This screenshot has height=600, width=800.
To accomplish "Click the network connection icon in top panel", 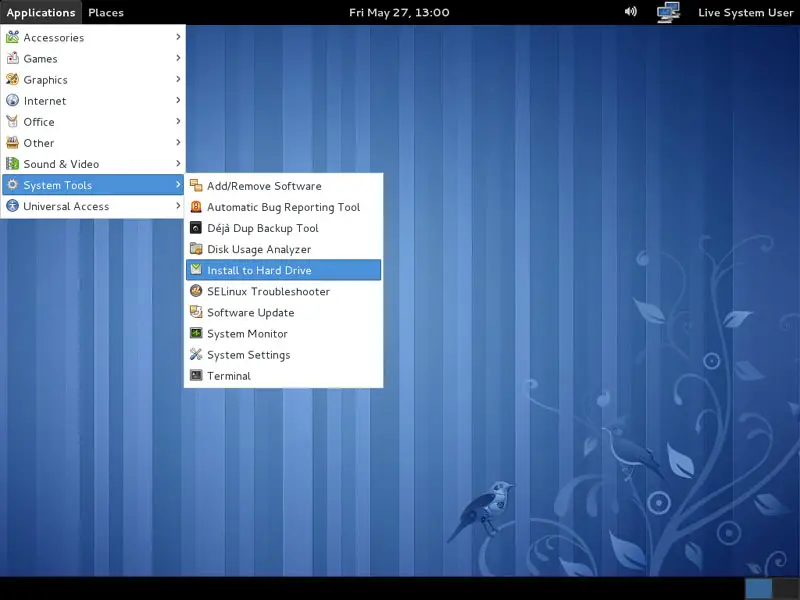I will pyautogui.click(x=668, y=12).
